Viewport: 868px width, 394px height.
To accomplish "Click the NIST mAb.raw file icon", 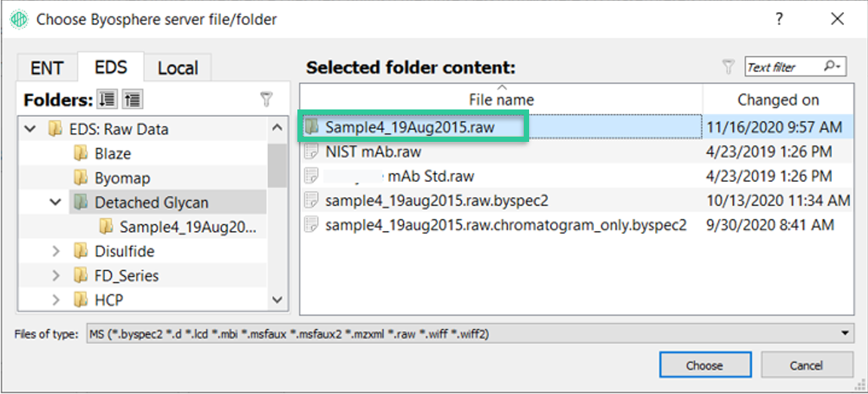I will coord(312,152).
